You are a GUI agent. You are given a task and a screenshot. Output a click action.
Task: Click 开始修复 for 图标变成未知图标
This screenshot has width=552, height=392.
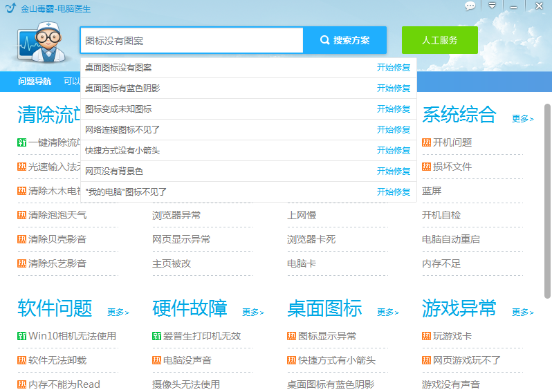click(394, 109)
